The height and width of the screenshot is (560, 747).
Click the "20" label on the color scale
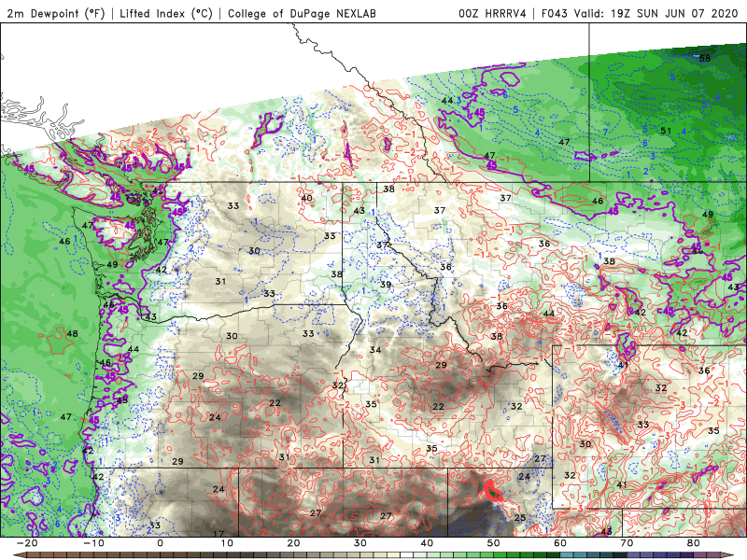(x=293, y=543)
